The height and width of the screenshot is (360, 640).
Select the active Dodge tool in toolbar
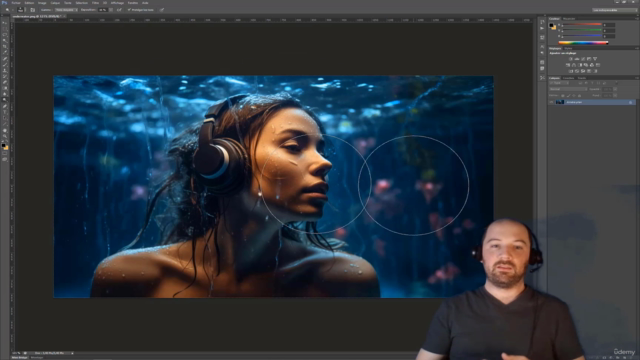click(x=5, y=99)
